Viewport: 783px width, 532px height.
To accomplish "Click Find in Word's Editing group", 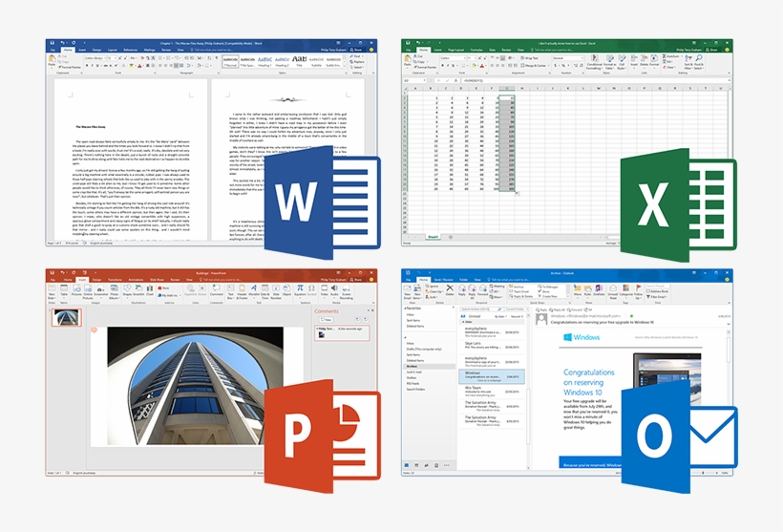I will [x=358, y=56].
